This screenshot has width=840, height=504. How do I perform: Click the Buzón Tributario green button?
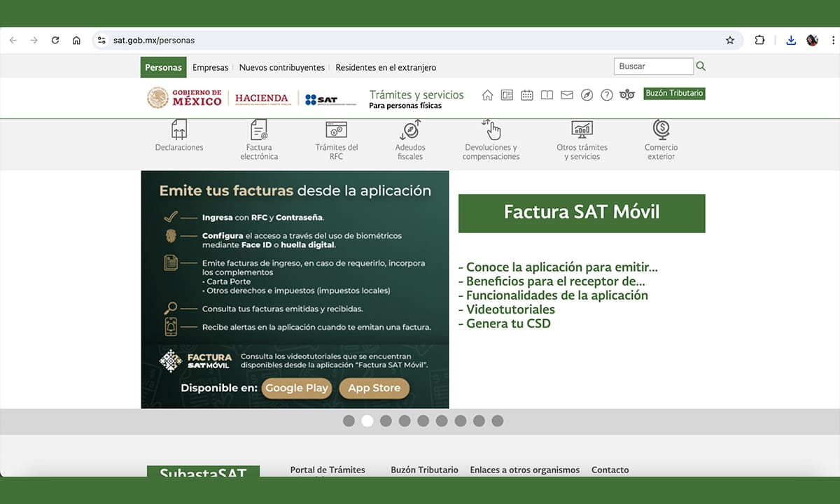(x=674, y=93)
